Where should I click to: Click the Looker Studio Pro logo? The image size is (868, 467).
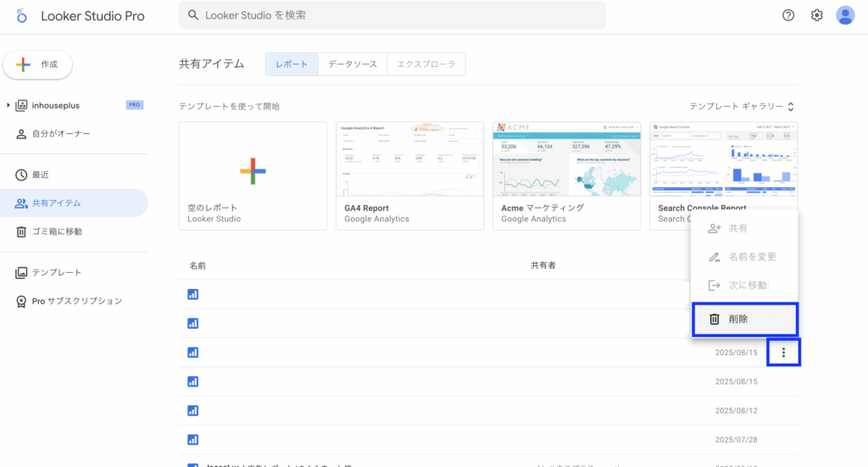(x=21, y=15)
